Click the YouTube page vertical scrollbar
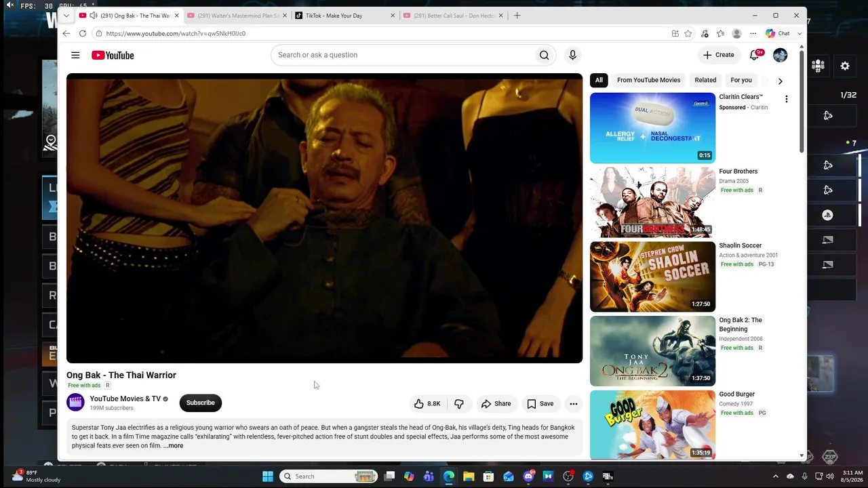The height and width of the screenshot is (488, 868). pos(802,102)
